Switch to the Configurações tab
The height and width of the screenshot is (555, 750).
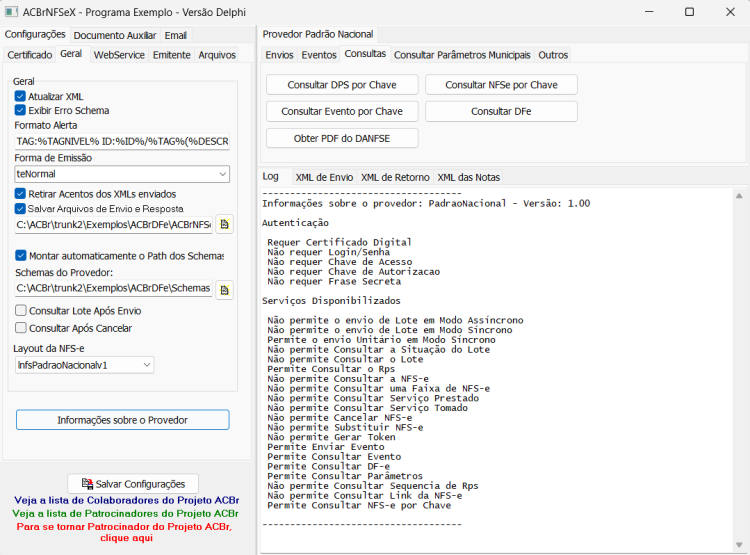pyautogui.click(x=35, y=34)
